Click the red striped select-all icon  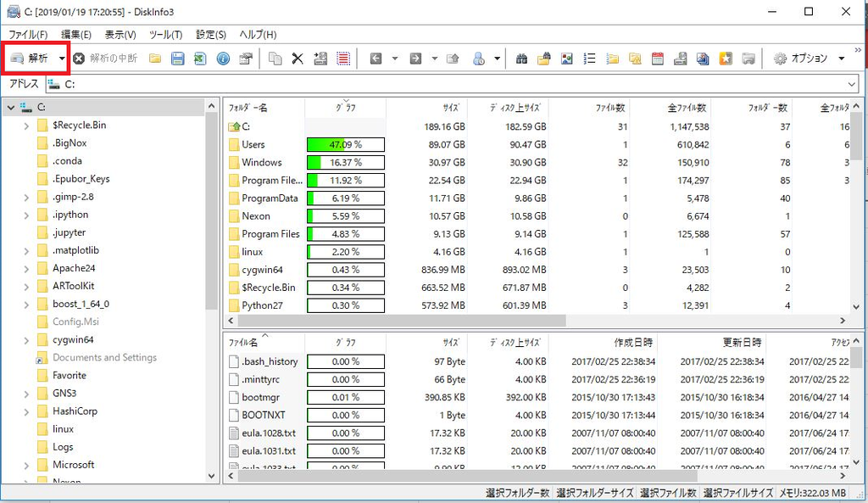point(343,59)
